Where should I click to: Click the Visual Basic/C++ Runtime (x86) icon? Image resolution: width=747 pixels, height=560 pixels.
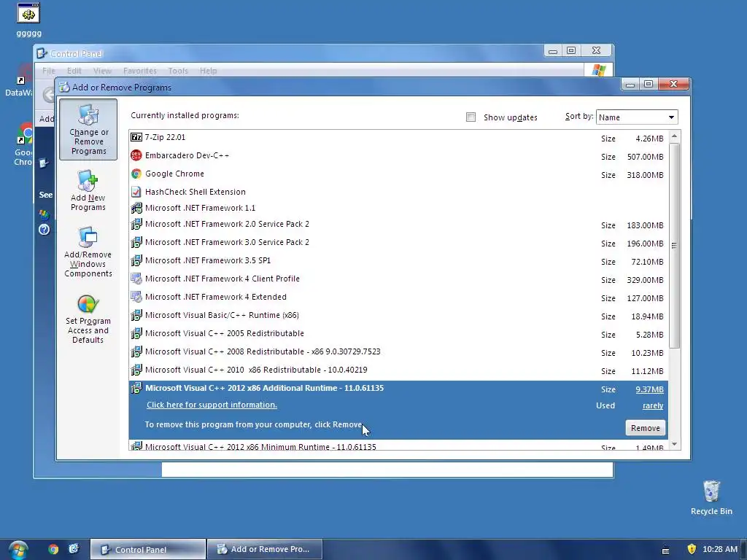click(x=136, y=315)
